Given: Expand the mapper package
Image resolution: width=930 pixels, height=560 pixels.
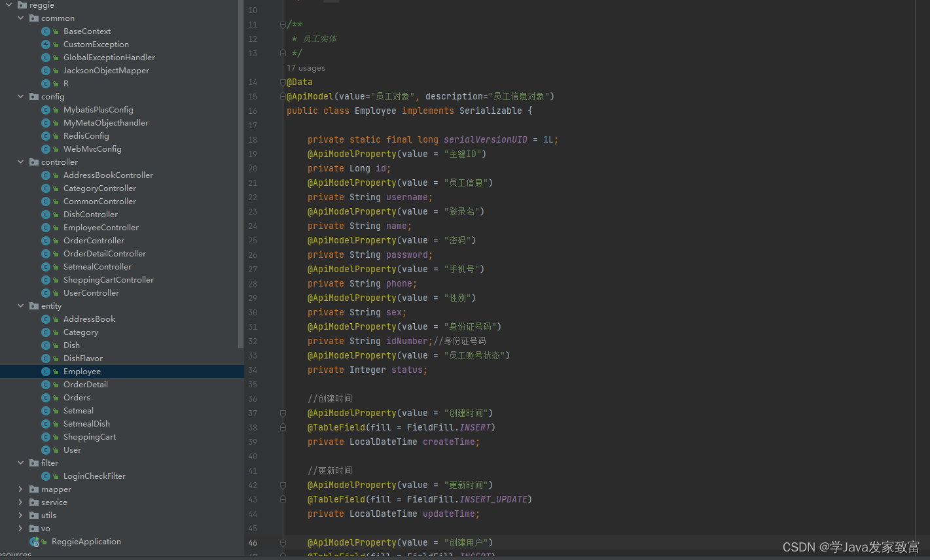Looking at the screenshot, I should 21,489.
